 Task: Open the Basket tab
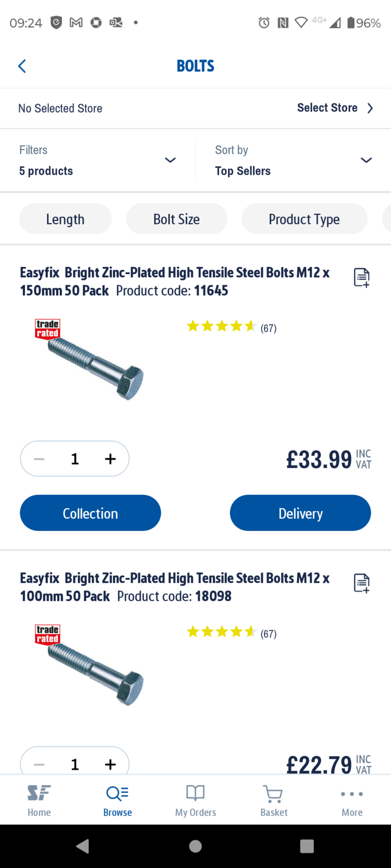pyautogui.click(x=274, y=801)
